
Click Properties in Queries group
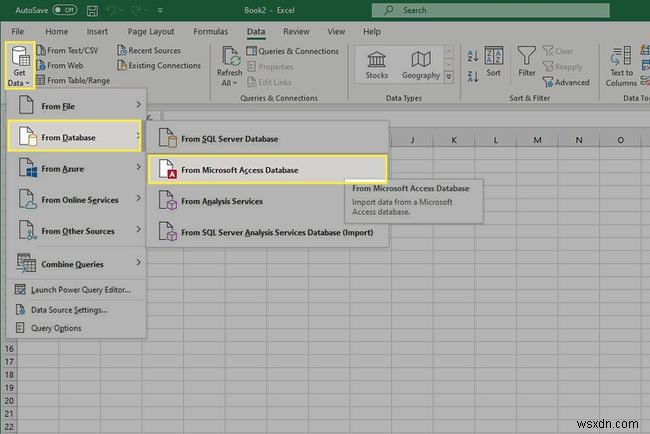click(x=270, y=67)
